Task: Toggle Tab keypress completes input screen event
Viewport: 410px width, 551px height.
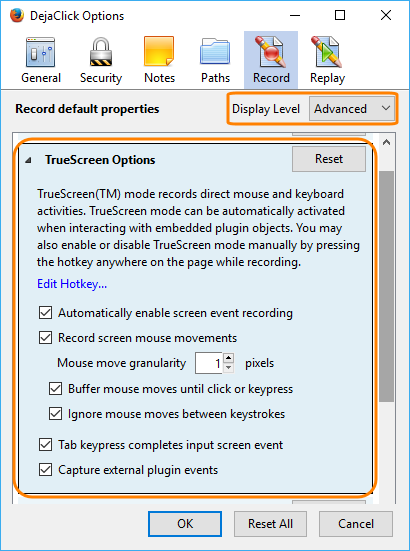Action: tap(45, 445)
